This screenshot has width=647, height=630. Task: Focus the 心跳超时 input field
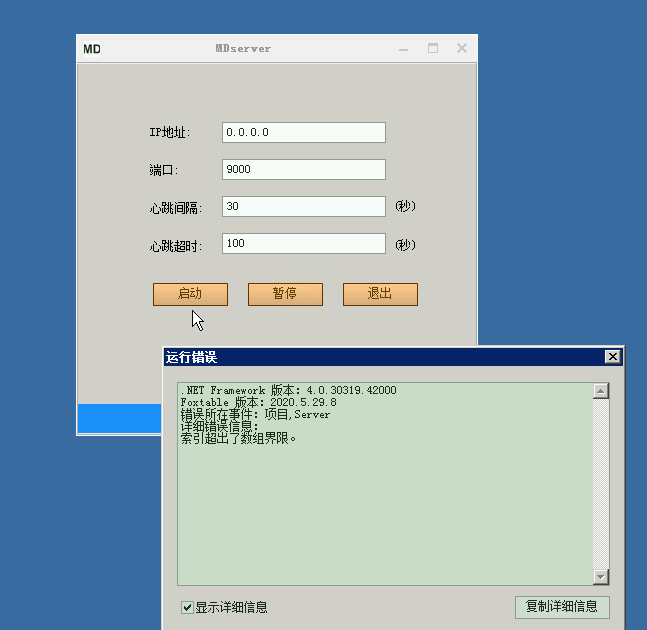coord(304,243)
